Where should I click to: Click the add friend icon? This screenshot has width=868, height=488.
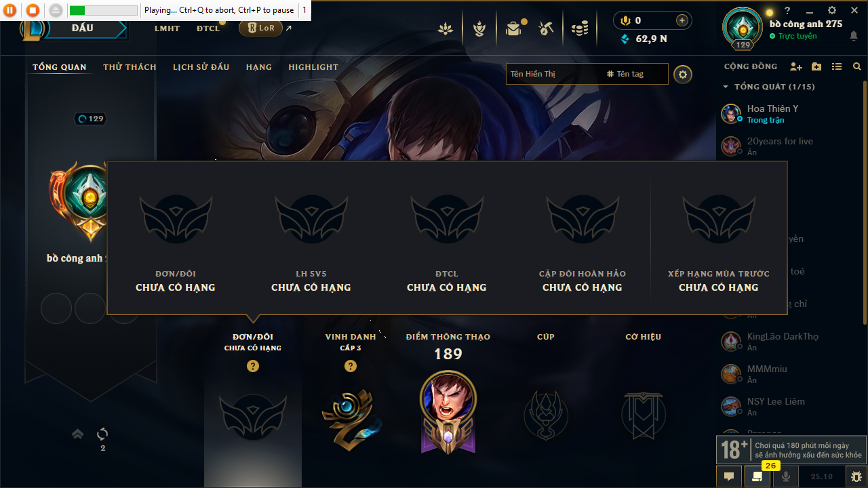point(796,66)
